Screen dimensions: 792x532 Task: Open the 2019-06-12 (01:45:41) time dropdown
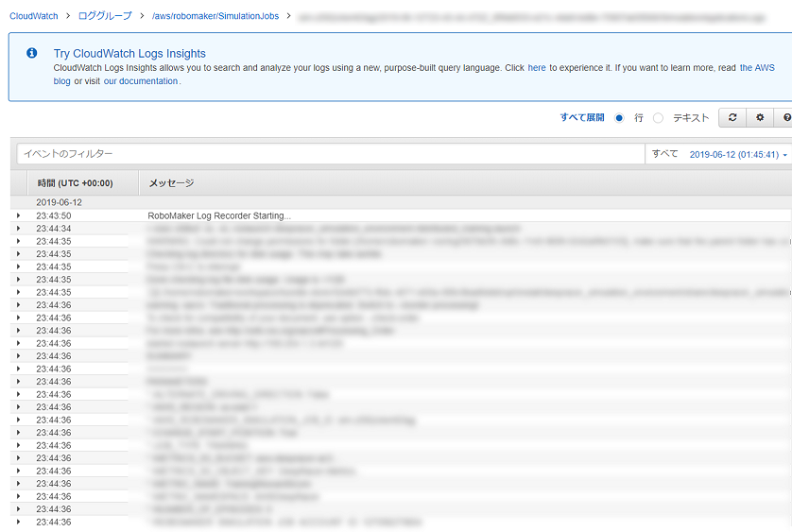pyautogui.click(x=738, y=155)
